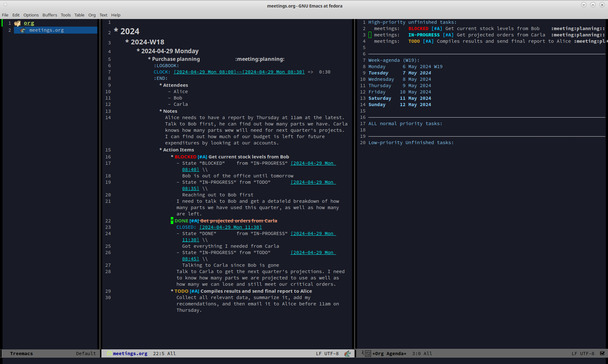This screenshot has width=608, height=364.
Task: Click the ALL normal priority tasks header
Action: coord(405,124)
